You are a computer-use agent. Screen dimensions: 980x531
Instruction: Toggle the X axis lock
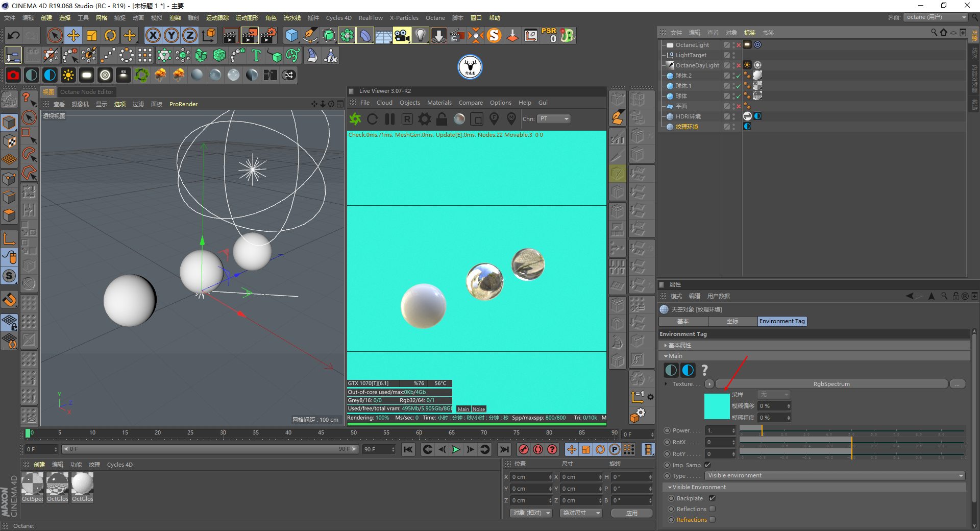point(153,35)
